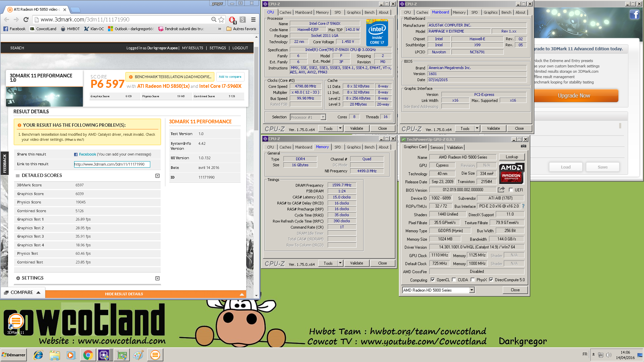The width and height of the screenshot is (644, 362).
Task: Open Processor #1 selection dropdown
Action: (323, 117)
